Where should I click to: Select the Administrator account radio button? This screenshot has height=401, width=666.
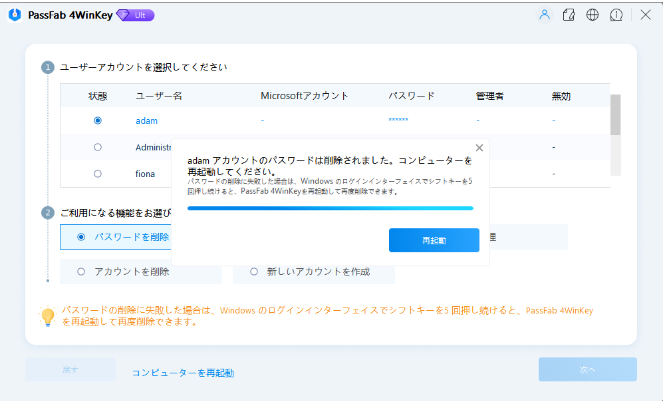tap(98, 147)
